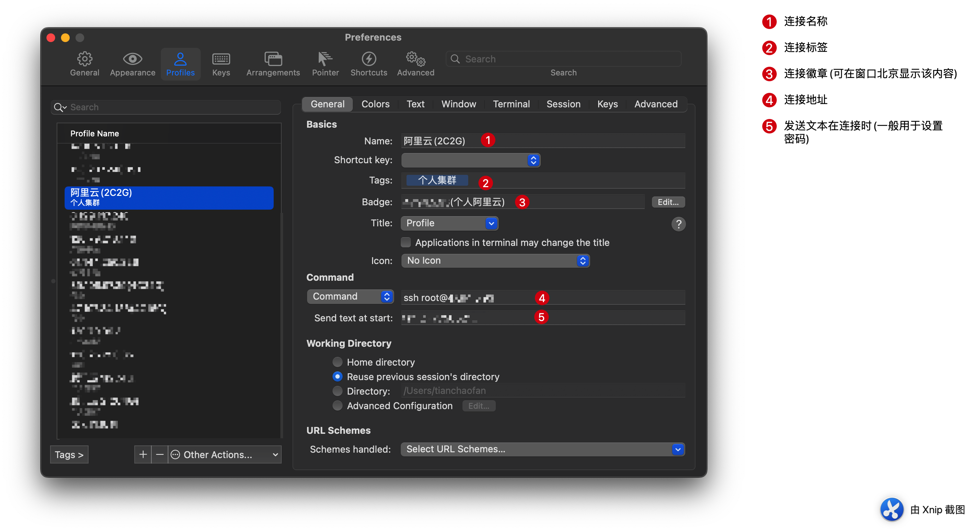Expand the Other Actions menu
Screen dimensions: 980x531
(x=224, y=454)
